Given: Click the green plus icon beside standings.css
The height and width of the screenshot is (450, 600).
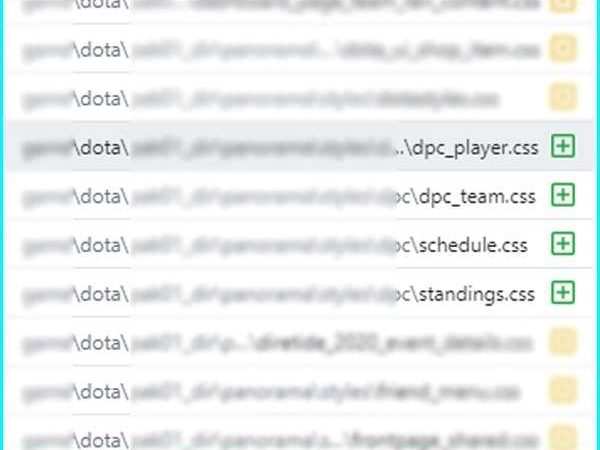Looking at the screenshot, I should (x=562, y=292).
